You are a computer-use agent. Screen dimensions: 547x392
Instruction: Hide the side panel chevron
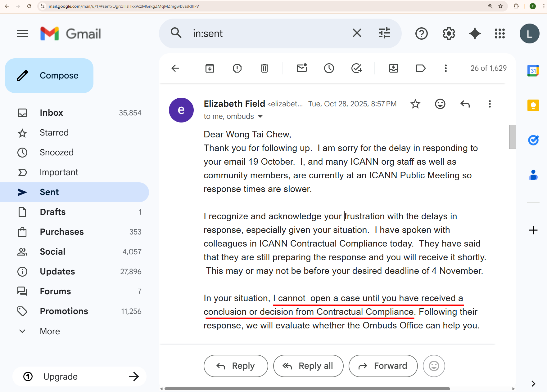click(533, 384)
